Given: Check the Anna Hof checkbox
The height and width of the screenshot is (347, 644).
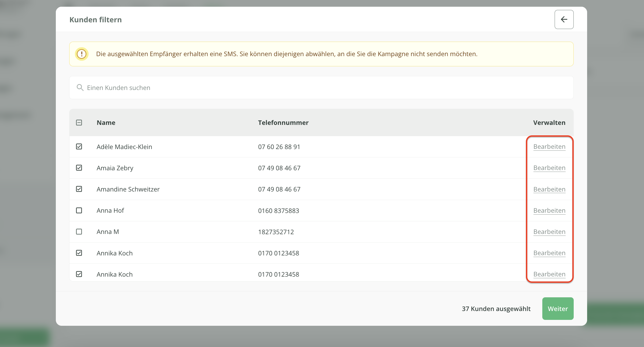Looking at the screenshot, I should 79,210.
